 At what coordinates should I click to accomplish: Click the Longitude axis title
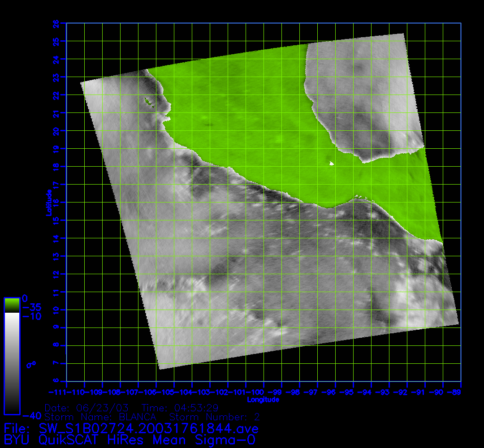click(x=263, y=400)
